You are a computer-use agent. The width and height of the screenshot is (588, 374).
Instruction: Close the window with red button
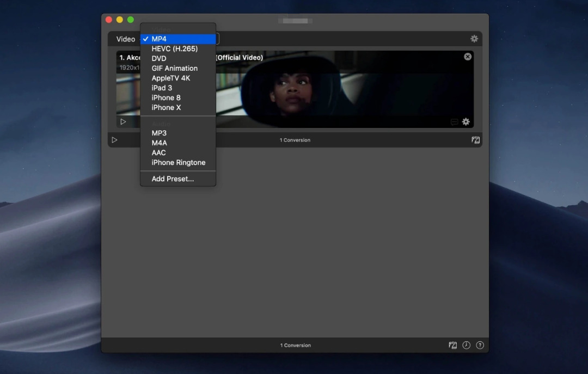[109, 20]
